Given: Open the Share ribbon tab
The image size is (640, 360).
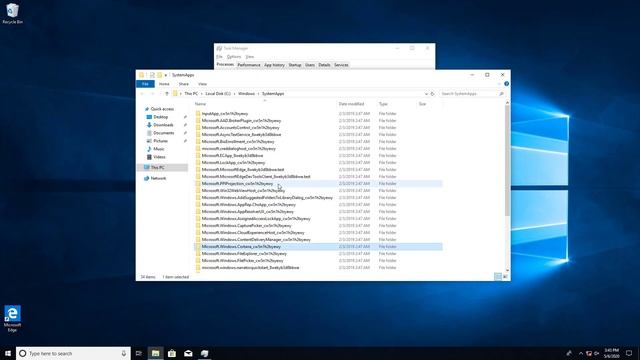Looking at the screenshot, I should [x=184, y=84].
